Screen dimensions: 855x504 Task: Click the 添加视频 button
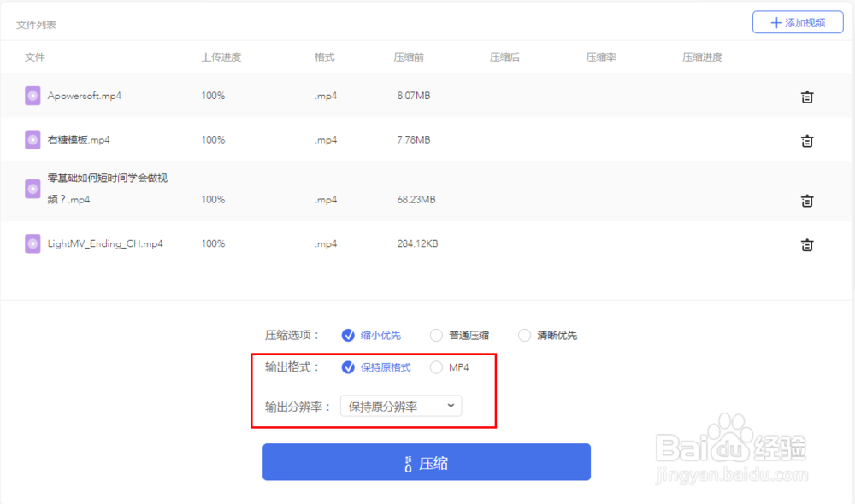[798, 22]
